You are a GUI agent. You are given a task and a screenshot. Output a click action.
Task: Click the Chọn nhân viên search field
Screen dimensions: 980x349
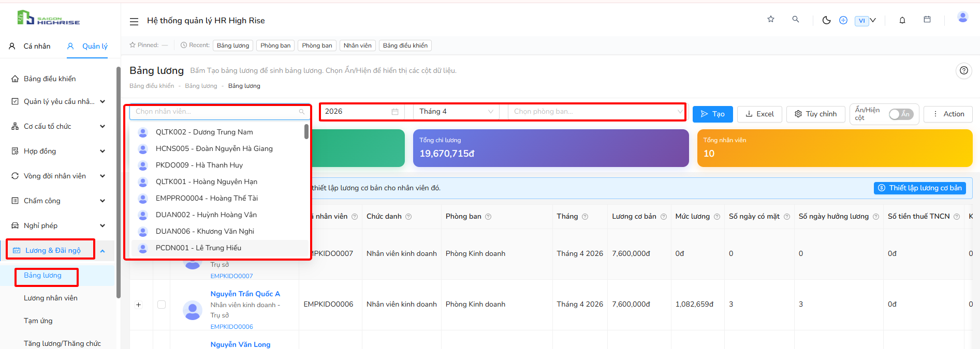[x=220, y=112]
